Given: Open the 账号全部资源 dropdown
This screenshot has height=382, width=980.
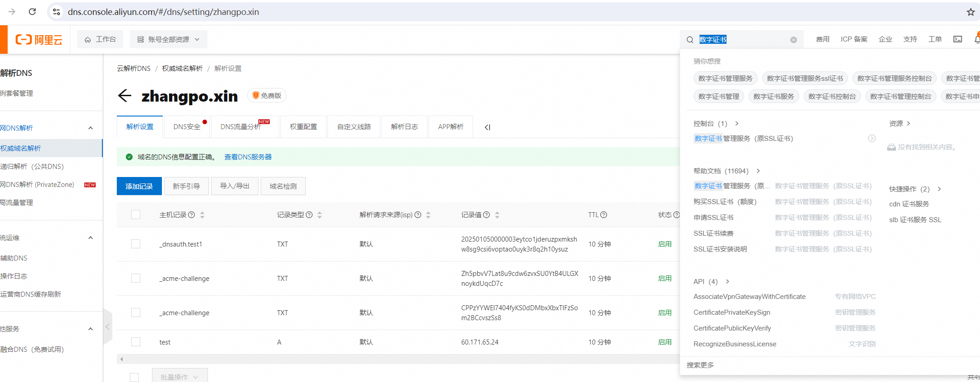Looking at the screenshot, I should click(x=169, y=39).
